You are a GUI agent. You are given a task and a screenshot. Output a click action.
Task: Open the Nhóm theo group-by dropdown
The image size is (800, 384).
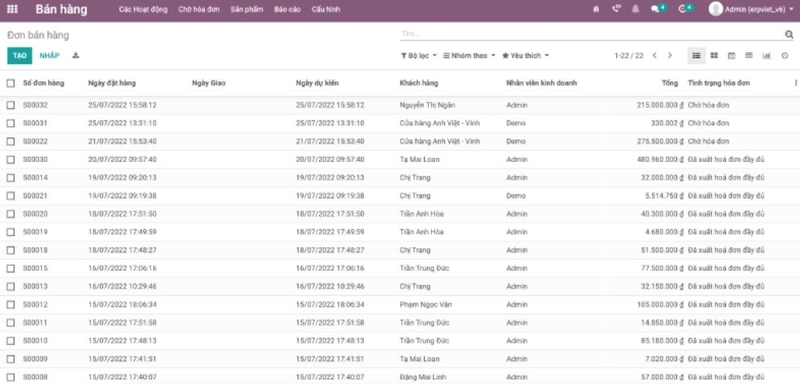(469, 56)
